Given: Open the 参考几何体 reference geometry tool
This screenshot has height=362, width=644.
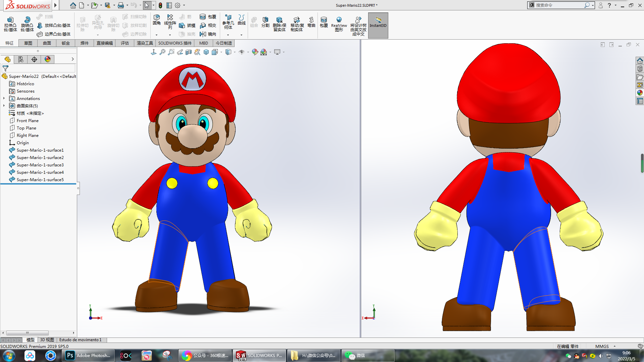Looking at the screenshot, I should click(228, 21).
